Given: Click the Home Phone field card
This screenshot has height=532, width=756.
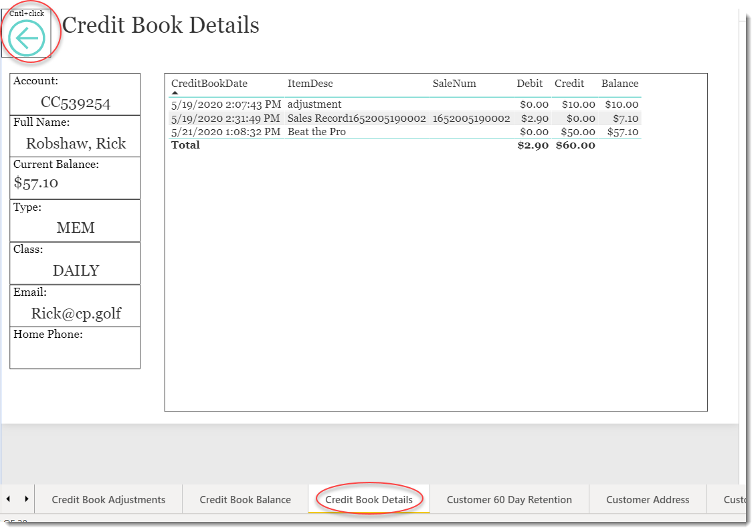Looking at the screenshot, I should [x=75, y=348].
